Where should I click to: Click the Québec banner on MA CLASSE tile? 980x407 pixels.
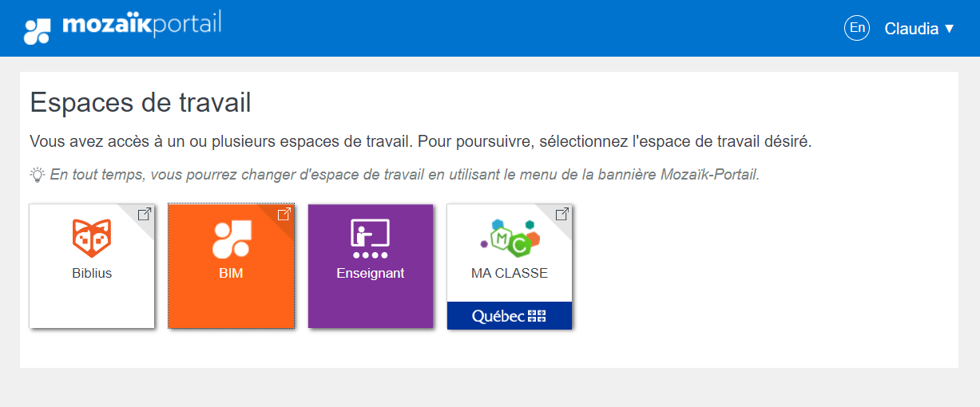coord(509,315)
